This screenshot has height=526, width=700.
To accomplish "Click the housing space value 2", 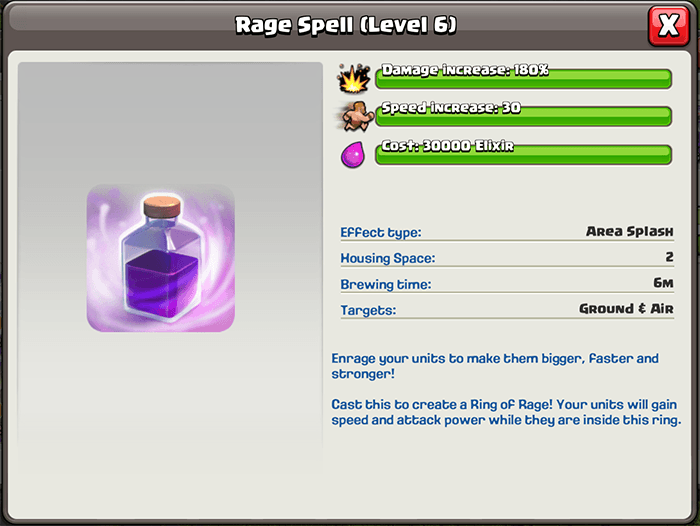I will coord(669,257).
